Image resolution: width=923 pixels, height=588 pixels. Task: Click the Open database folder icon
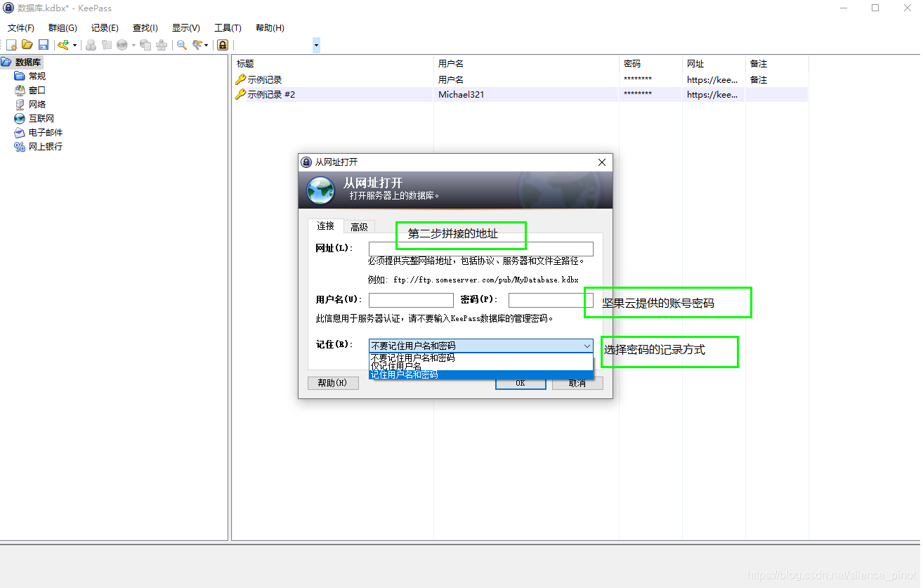(27, 45)
